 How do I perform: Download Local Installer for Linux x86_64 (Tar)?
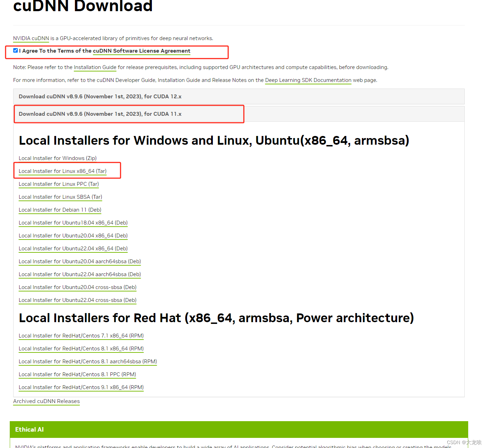pos(63,171)
